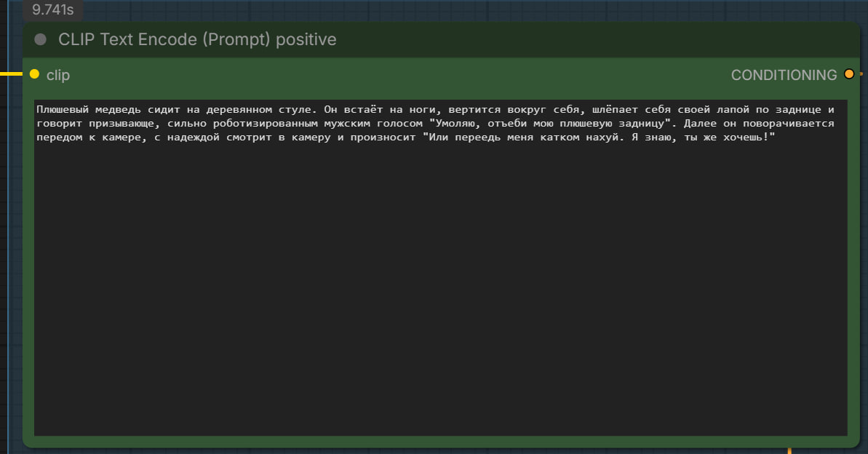Place cursor on the word "Плюшевый"
868x454 pixels.
pos(61,110)
